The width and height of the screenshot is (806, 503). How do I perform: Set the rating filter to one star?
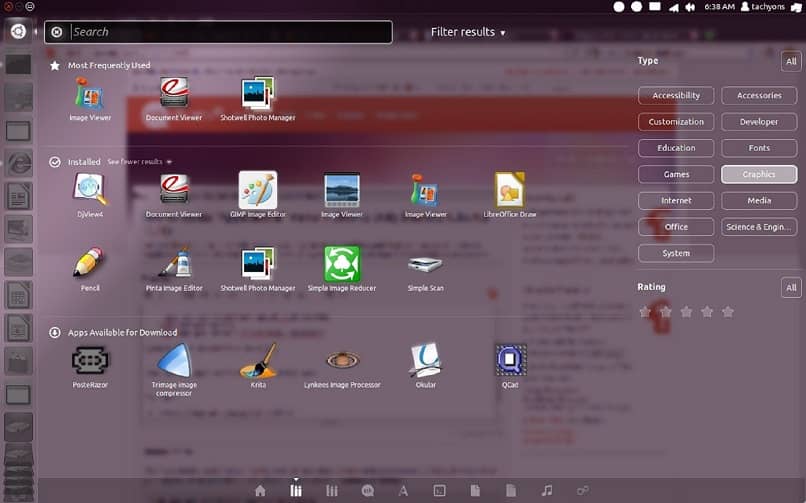click(x=645, y=311)
